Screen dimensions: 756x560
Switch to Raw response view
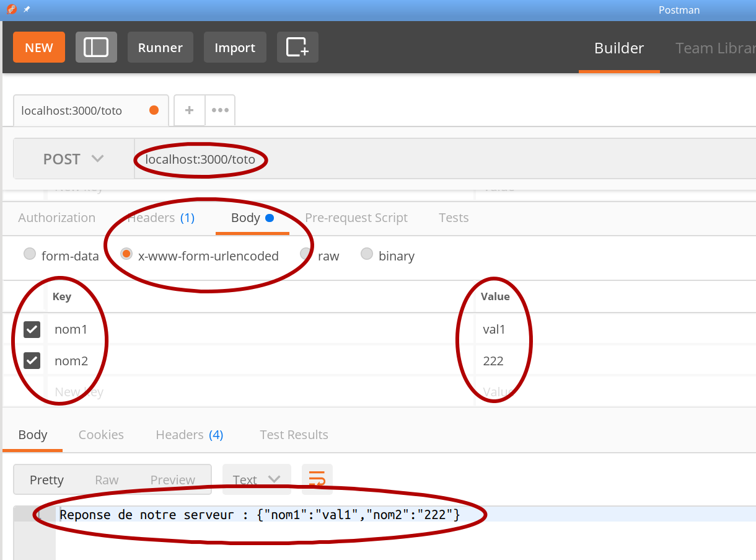(107, 480)
